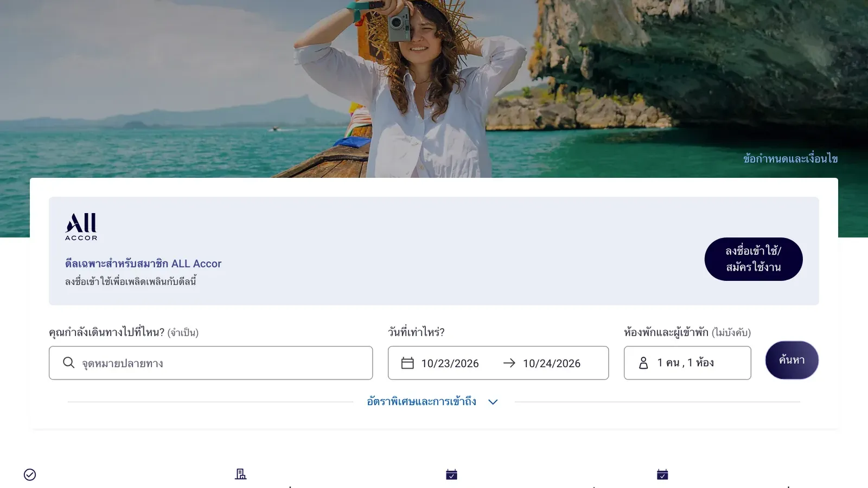Screen dimensions: 868x488
Task: Click the calendar icon beside 10/23/2026
Action: (407, 363)
